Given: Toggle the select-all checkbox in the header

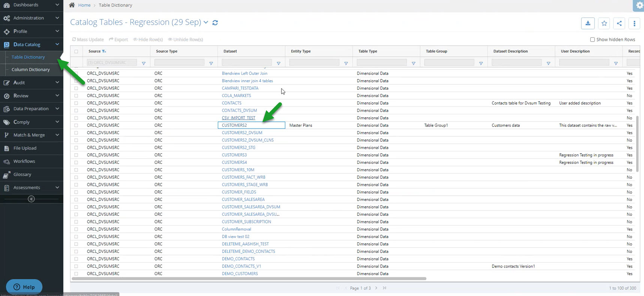Looking at the screenshot, I should [x=76, y=51].
